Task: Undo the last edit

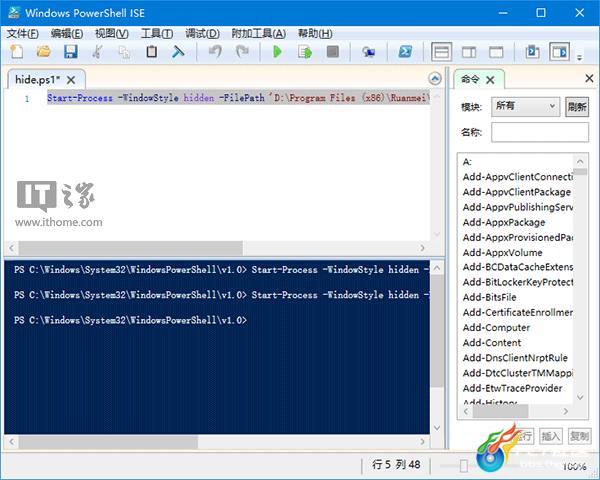Action: point(215,52)
